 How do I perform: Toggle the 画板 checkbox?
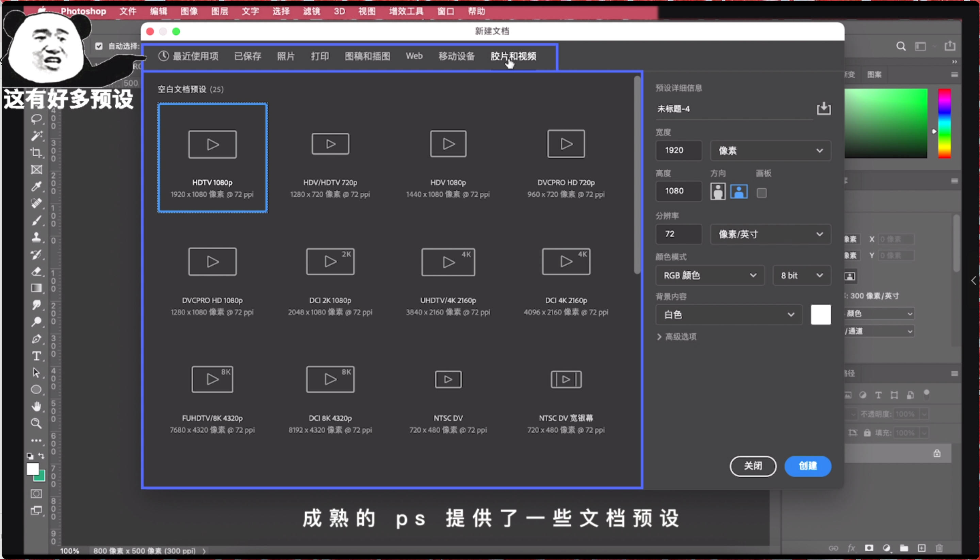pyautogui.click(x=762, y=192)
